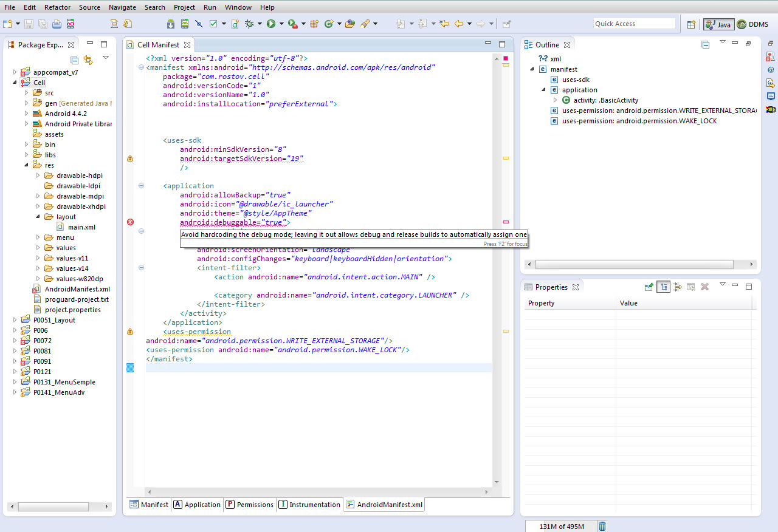Run garbage collector trash icon

tap(602, 527)
